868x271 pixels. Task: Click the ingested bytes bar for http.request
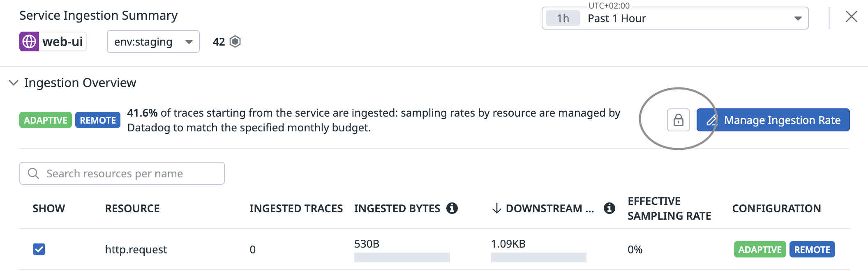(402, 257)
